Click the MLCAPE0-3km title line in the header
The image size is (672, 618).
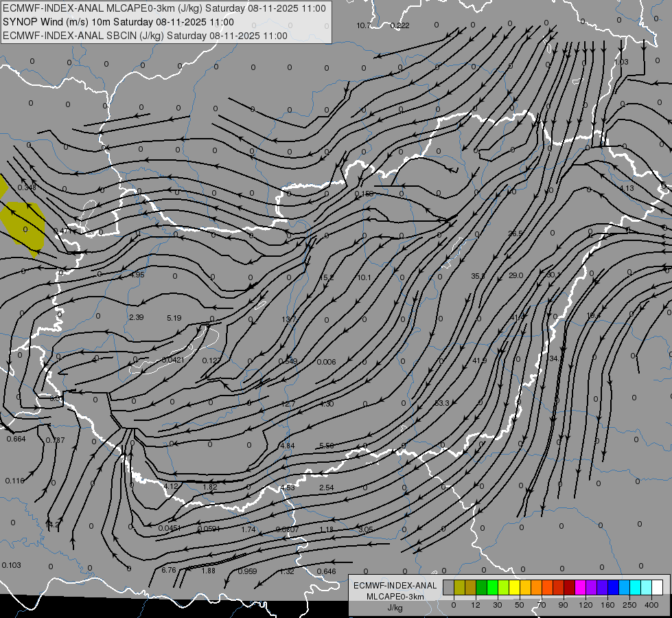tap(164, 8)
